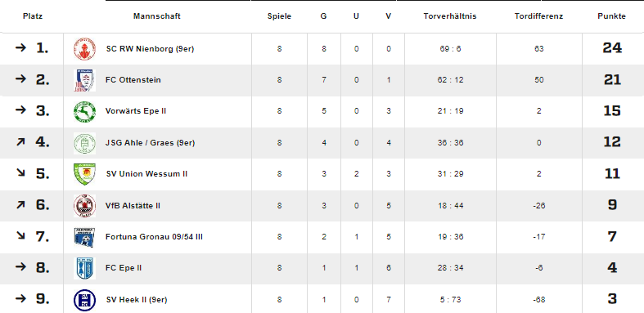Select the Torverhältnis column header

(x=450, y=16)
